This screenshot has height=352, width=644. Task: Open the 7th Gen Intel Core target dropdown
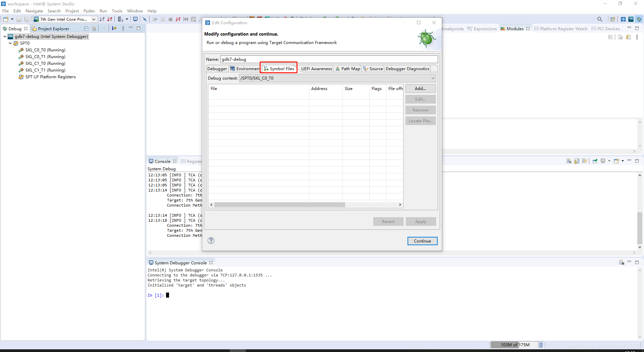[94, 19]
